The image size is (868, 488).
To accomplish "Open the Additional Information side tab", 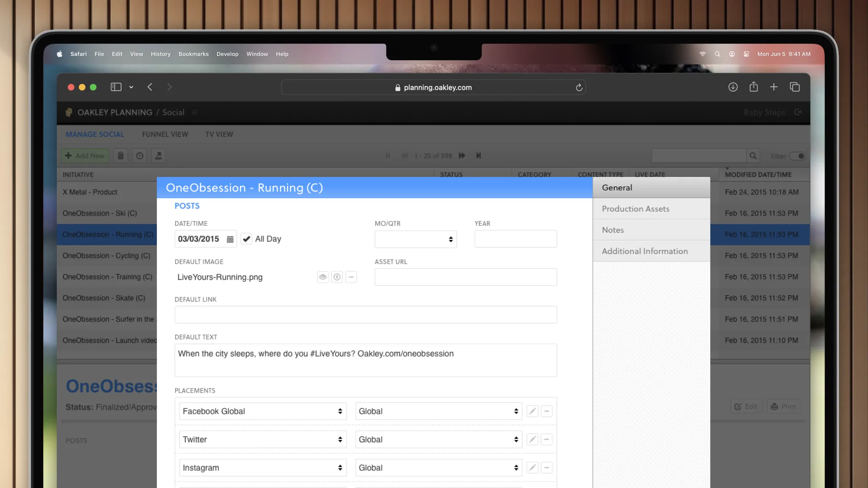I will click(651, 251).
